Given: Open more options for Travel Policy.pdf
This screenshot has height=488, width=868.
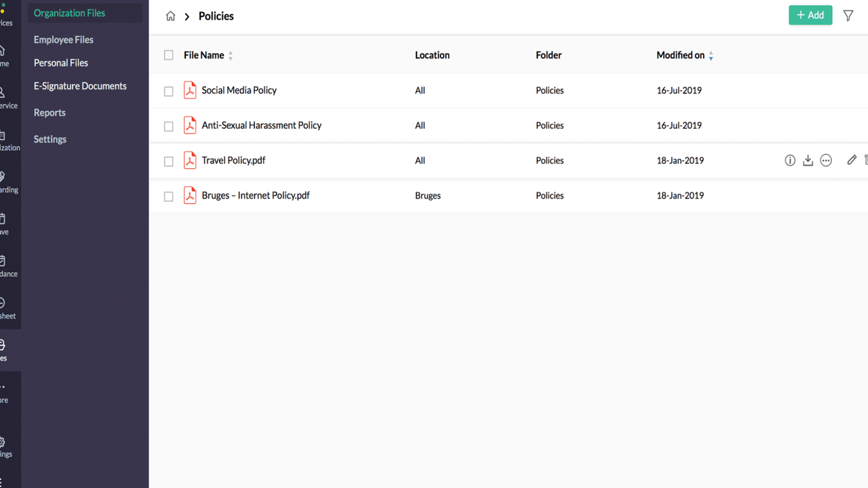Looking at the screenshot, I should (825, 160).
